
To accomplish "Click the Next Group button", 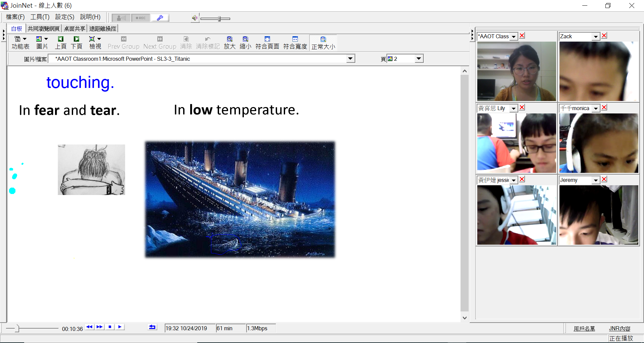I will point(160,43).
